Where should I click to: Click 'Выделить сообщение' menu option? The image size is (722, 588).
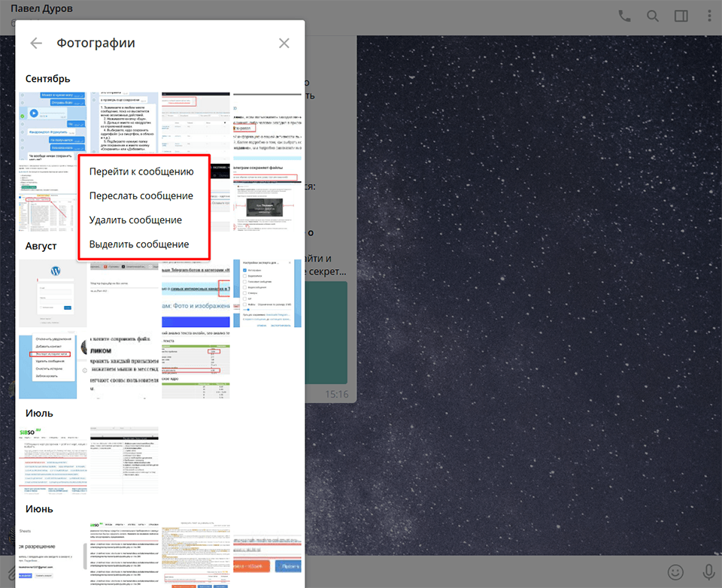click(x=138, y=244)
